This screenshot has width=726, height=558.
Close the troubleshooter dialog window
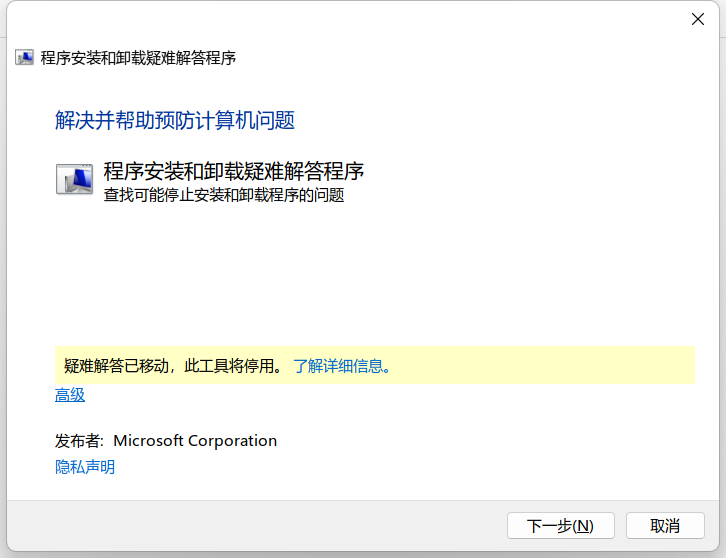tap(698, 19)
